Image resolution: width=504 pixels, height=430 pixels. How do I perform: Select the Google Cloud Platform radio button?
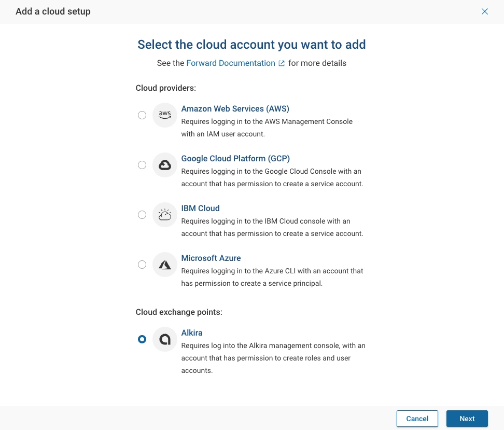pos(142,165)
